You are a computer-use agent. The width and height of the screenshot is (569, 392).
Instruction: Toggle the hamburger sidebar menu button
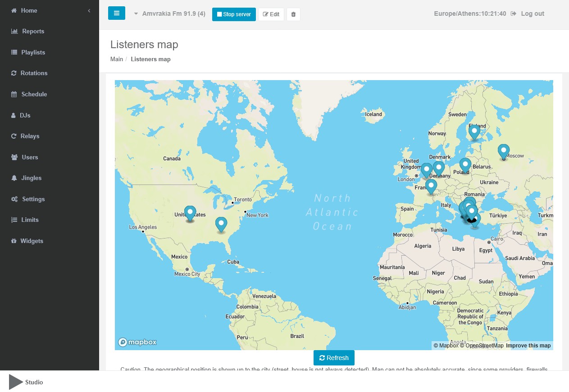pyautogui.click(x=116, y=14)
